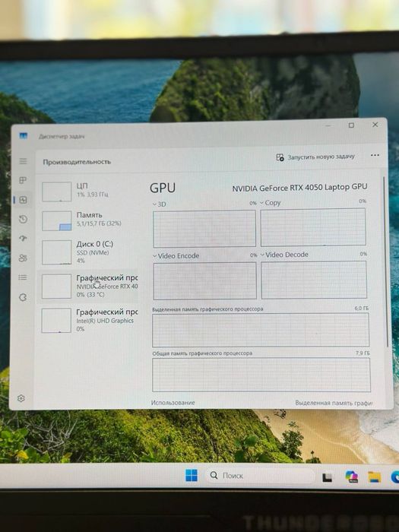399x532 pixels.
Task: Click the Intel UHD Graphics mini thumbnail
Action: tap(56, 321)
